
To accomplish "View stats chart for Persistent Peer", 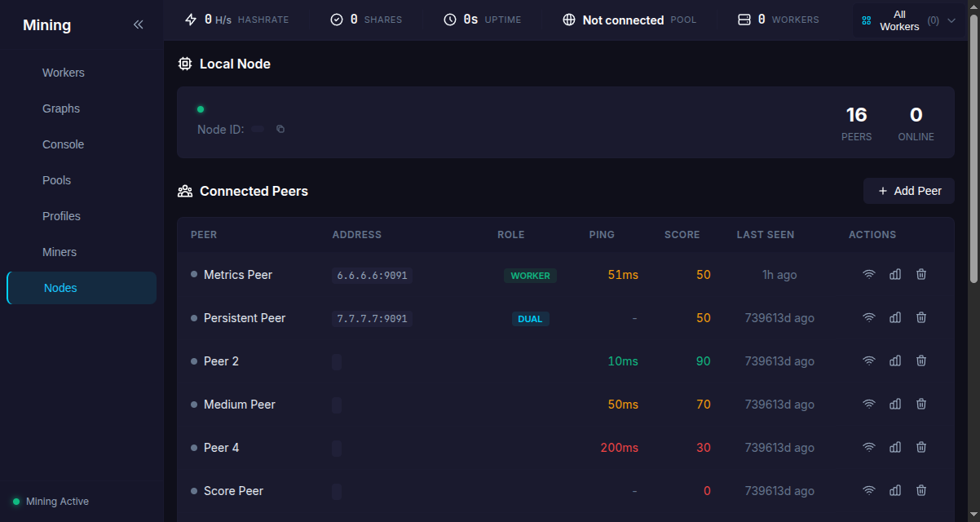I will tap(895, 318).
